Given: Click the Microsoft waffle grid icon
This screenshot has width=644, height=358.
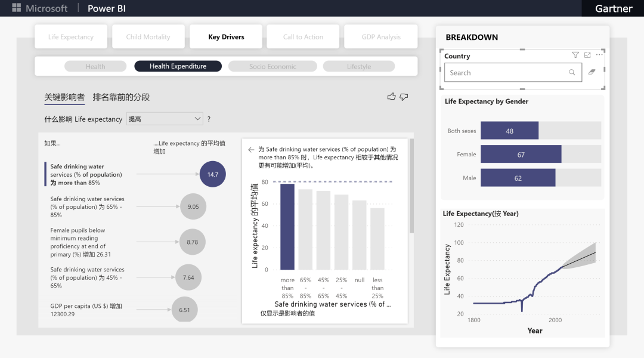Looking at the screenshot, I should coord(17,8).
